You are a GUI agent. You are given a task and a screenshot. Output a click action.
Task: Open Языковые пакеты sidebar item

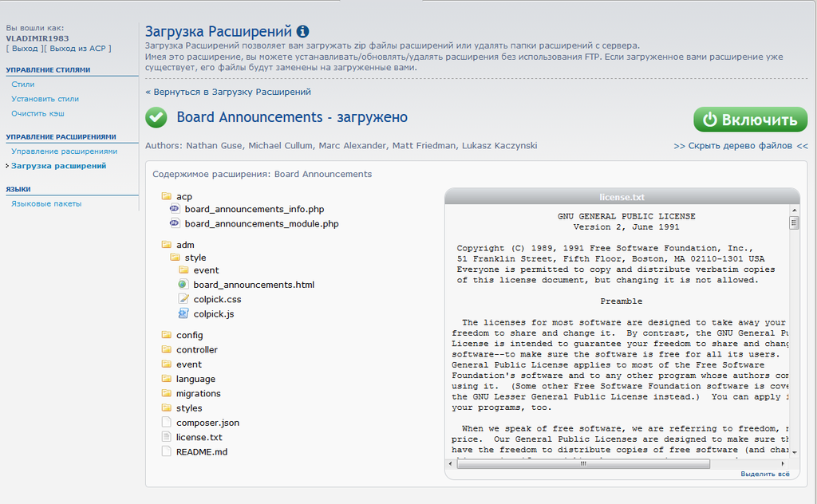click(46, 203)
